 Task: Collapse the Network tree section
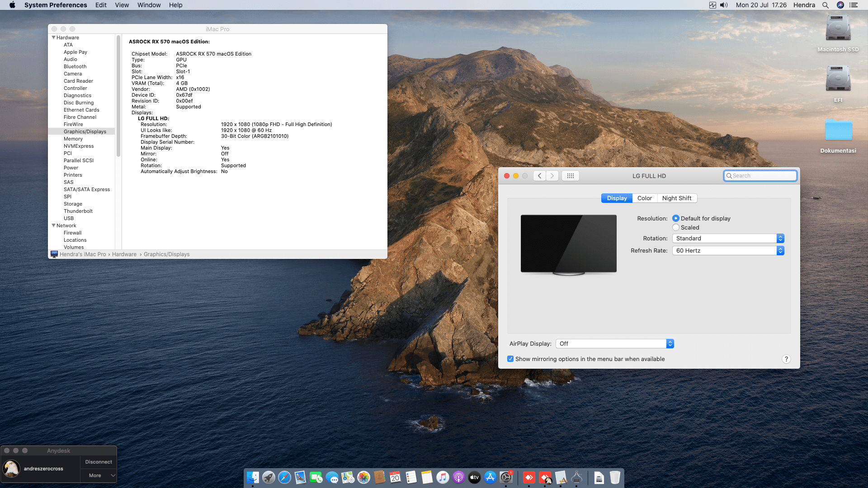click(x=54, y=225)
